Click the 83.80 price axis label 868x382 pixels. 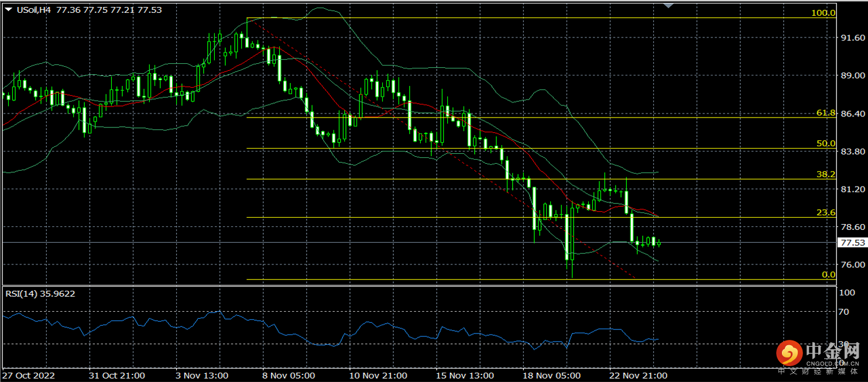click(852, 151)
